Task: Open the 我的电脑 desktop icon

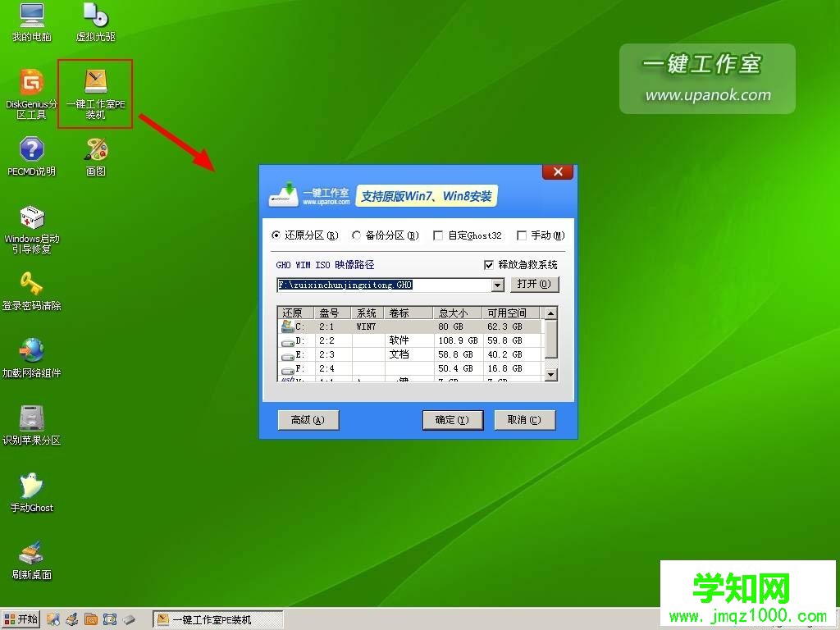Action: [32, 21]
